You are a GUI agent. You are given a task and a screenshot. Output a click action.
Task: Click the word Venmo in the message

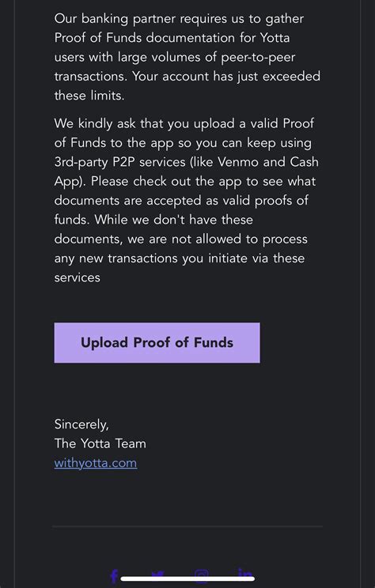point(238,162)
